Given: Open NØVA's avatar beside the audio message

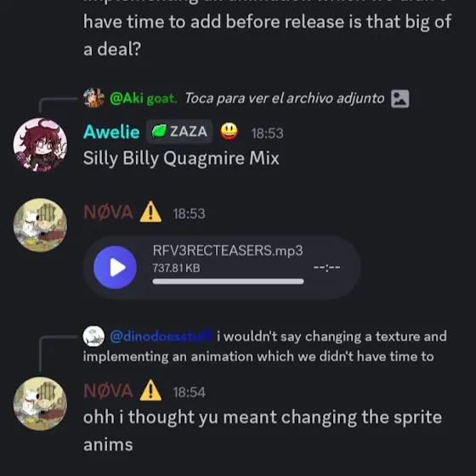Looking at the screenshot, I should coord(40,225).
